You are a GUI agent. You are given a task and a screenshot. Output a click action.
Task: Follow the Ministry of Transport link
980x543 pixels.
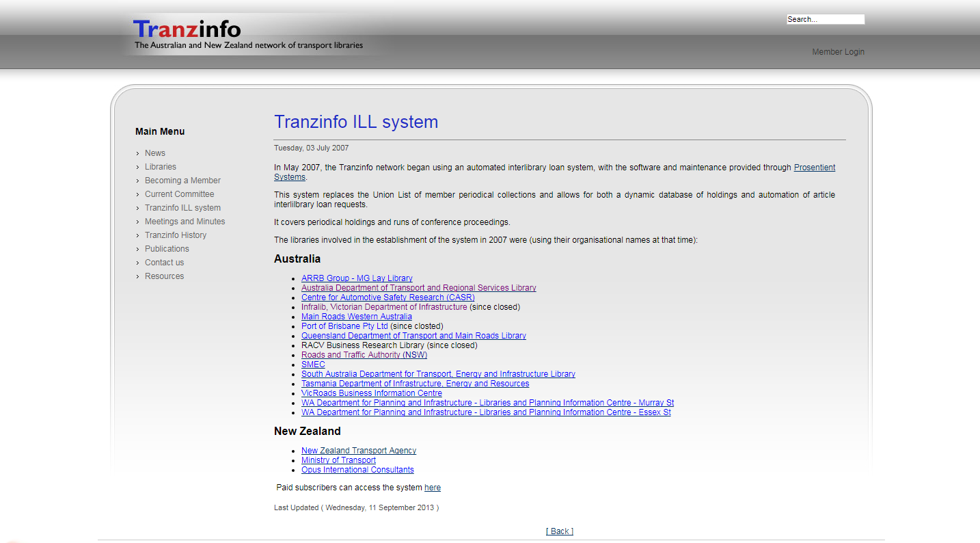[x=338, y=460]
